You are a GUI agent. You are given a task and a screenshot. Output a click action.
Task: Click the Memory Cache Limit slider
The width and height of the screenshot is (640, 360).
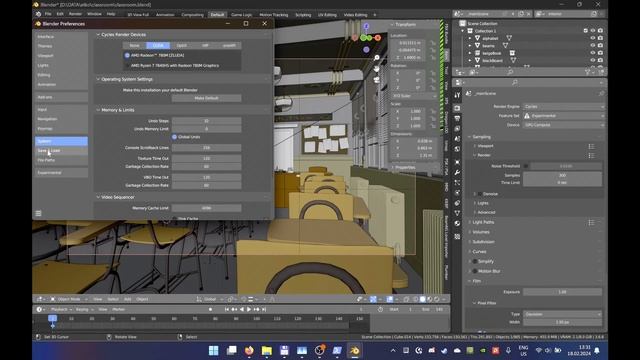tap(207, 208)
